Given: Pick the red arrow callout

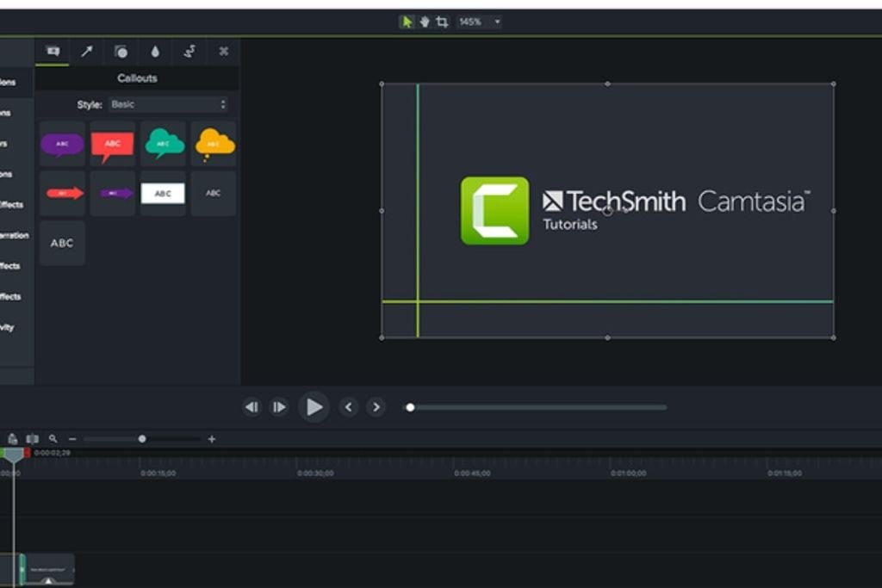Looking at the screenshot, I should pos(62,194).
